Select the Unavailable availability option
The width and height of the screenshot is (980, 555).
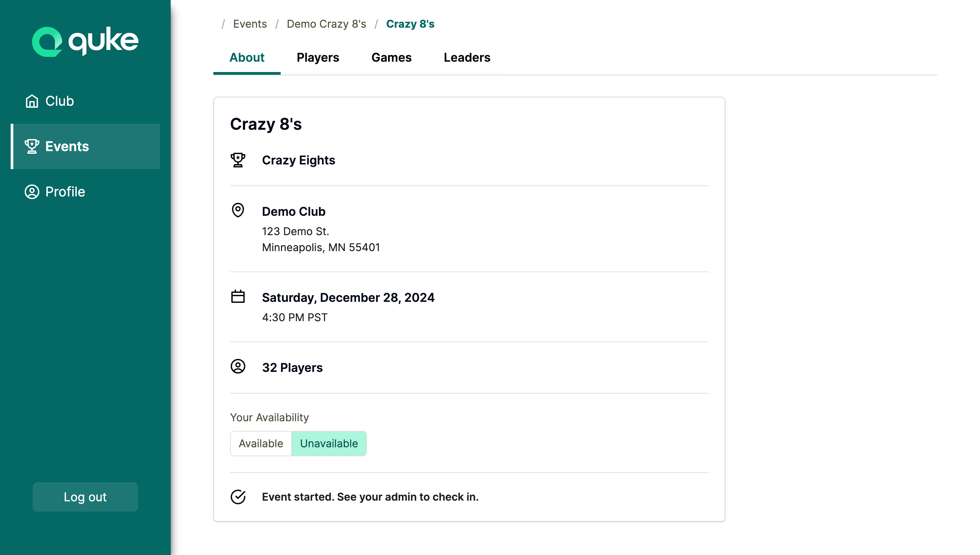click(x=329, y=444)
